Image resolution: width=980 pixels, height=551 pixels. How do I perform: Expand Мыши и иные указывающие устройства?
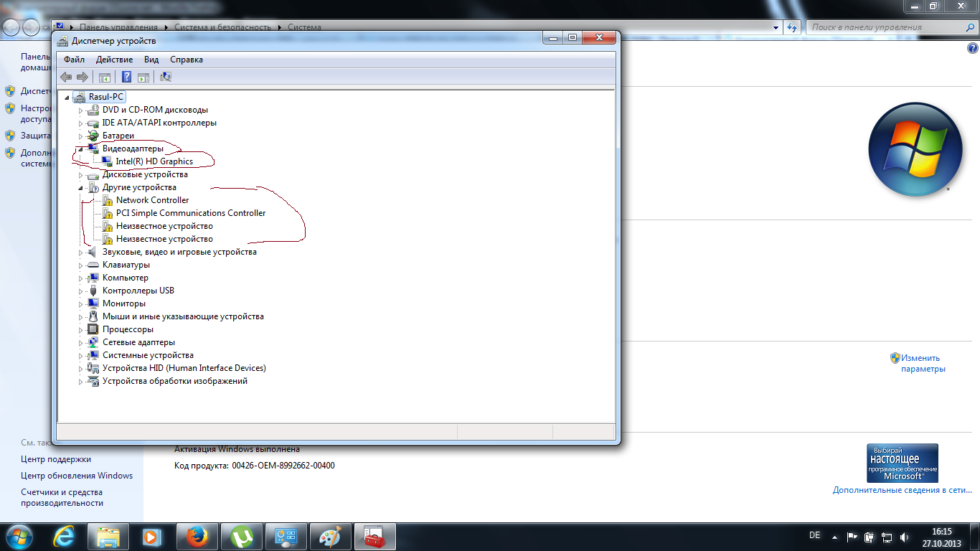(81, 316)
